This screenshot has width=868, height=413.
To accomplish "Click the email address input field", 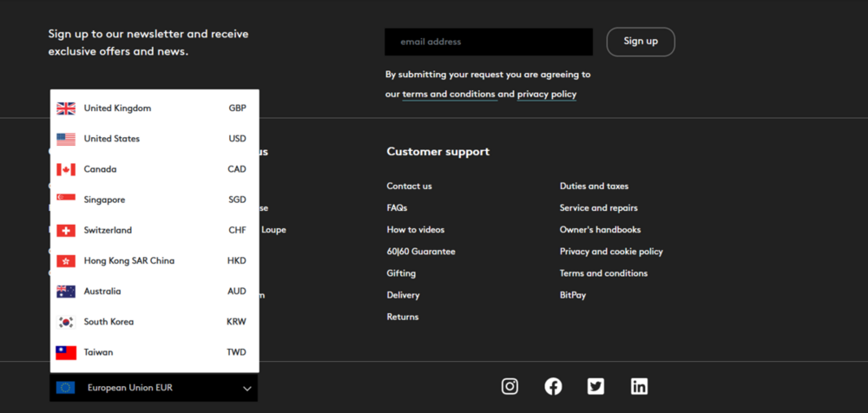I will coord(489,42).
